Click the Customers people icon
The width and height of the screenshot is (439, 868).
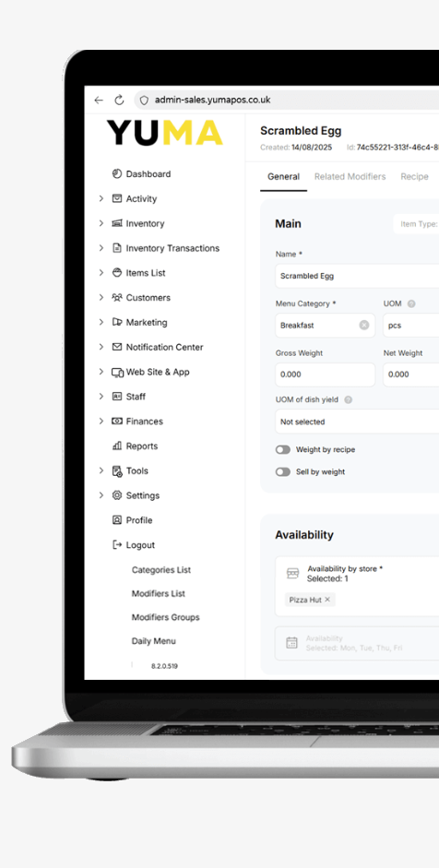click(117, 297)
